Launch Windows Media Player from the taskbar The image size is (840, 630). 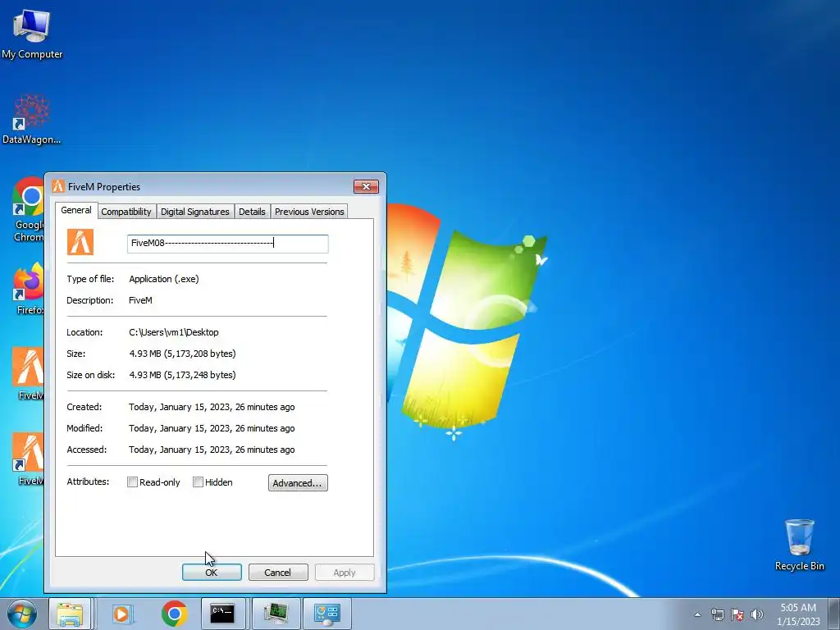pos(122,614)
